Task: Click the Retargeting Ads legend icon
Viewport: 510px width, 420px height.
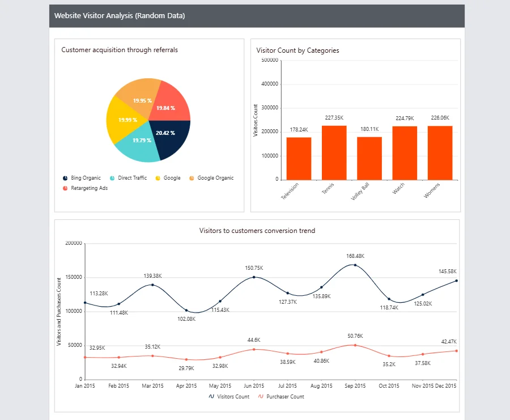Action: pyautogui.click(x=65, y=188)
